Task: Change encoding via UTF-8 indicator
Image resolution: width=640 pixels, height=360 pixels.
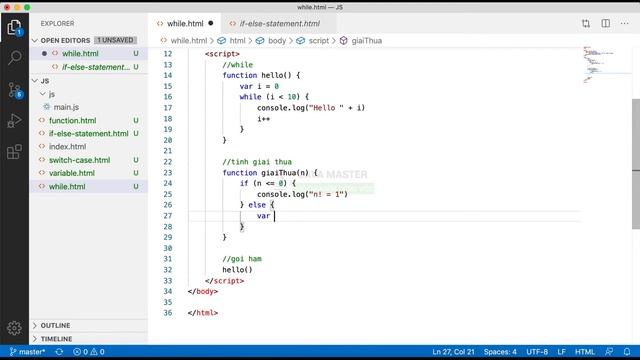Action: coord(537,352)
